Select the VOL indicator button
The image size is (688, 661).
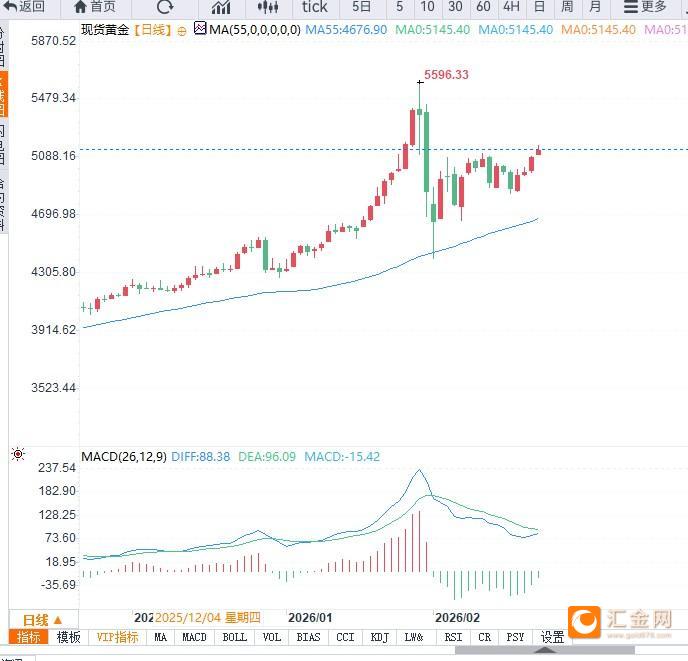(x=272, y=637)
